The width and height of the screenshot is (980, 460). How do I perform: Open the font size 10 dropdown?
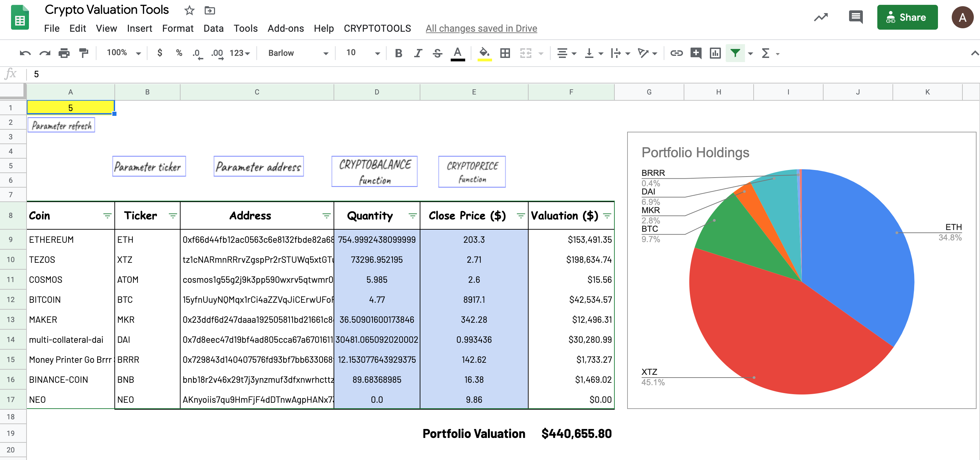(363, 53)
